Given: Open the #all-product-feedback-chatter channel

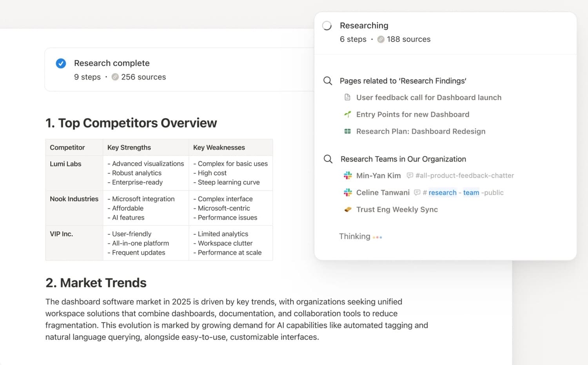Looking at the screenshot, I should click(x=464, y=176).
